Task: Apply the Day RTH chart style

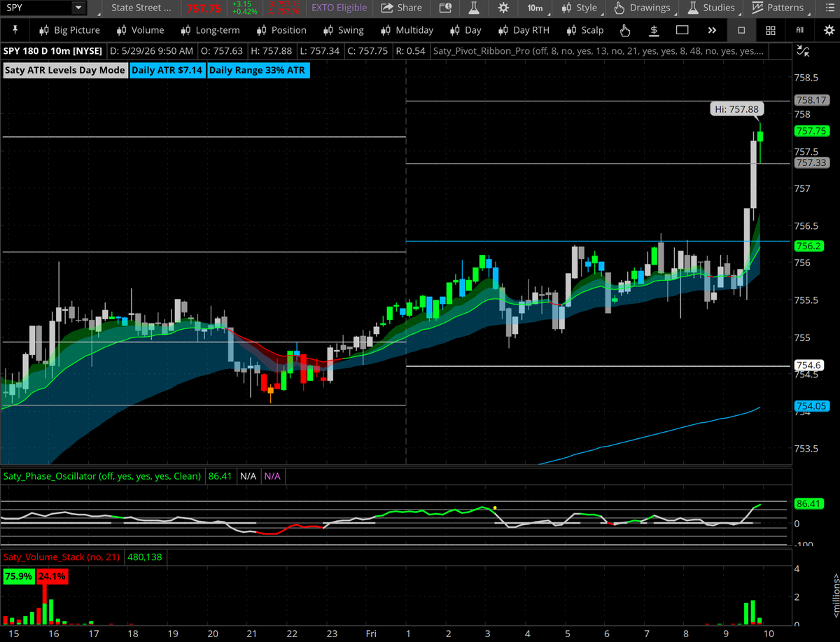Action: (x=524, y=30)
